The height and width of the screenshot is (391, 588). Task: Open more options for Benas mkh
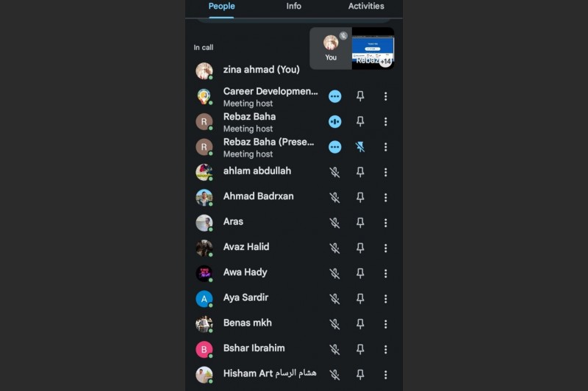pyautogui.click(x=386, y=324)
